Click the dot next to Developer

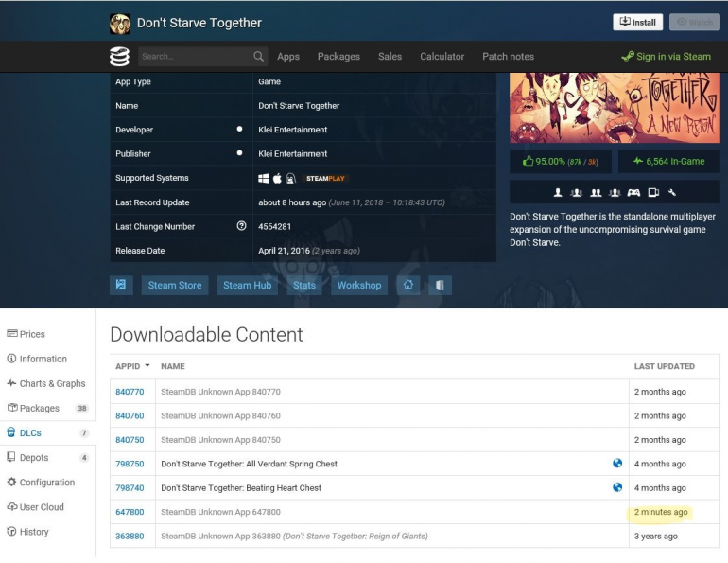[x=239, y=129]
